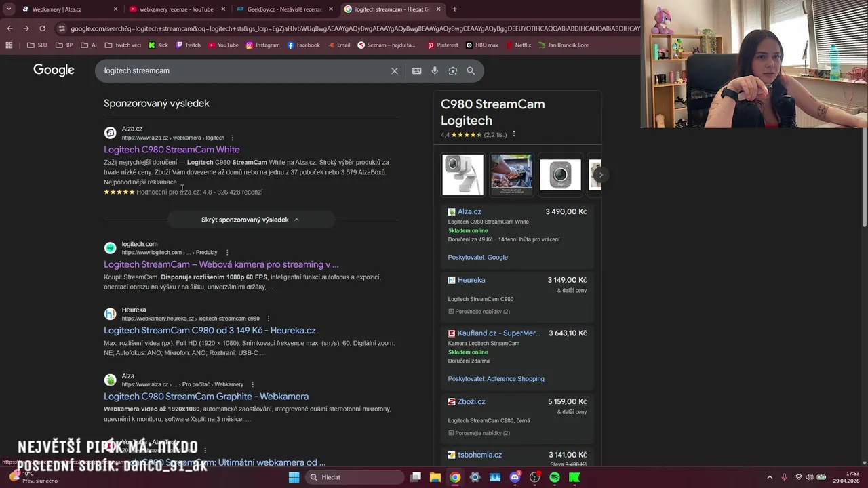Image resolution: width=868 pixels, height=488 pixels.
Task: Reload the current page
Action: [42, 28]
